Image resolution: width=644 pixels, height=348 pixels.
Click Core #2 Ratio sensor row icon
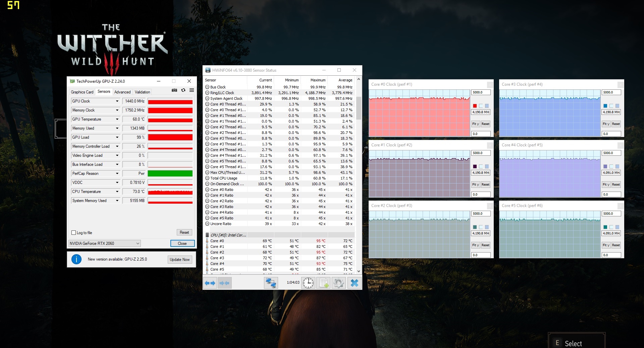coord(207,201)
